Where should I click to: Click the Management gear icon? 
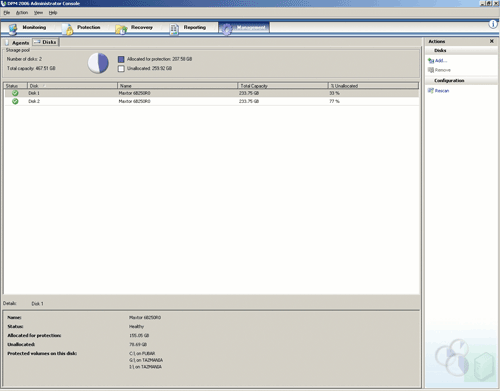coord(227,29)
